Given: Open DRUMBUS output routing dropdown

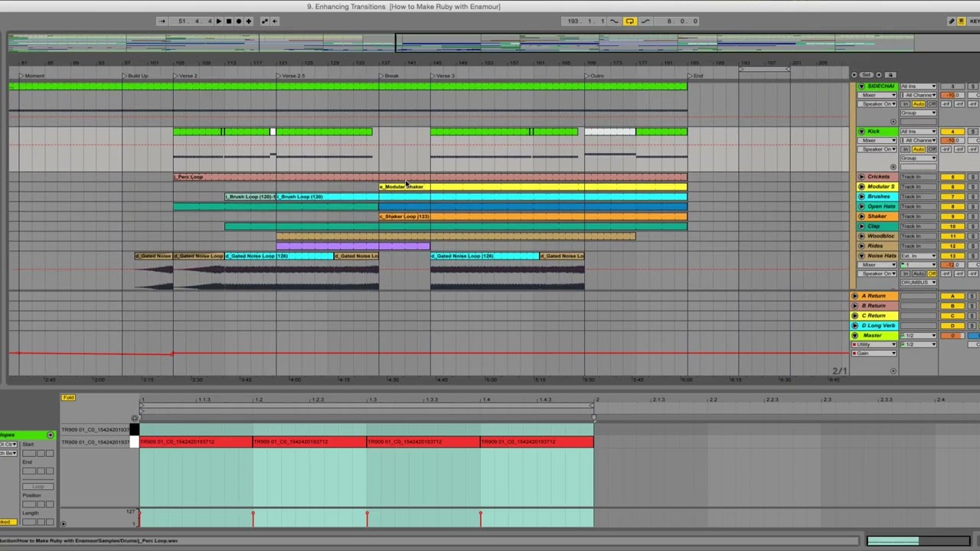Looking at the screenshot, I should (x=918, y=282).
